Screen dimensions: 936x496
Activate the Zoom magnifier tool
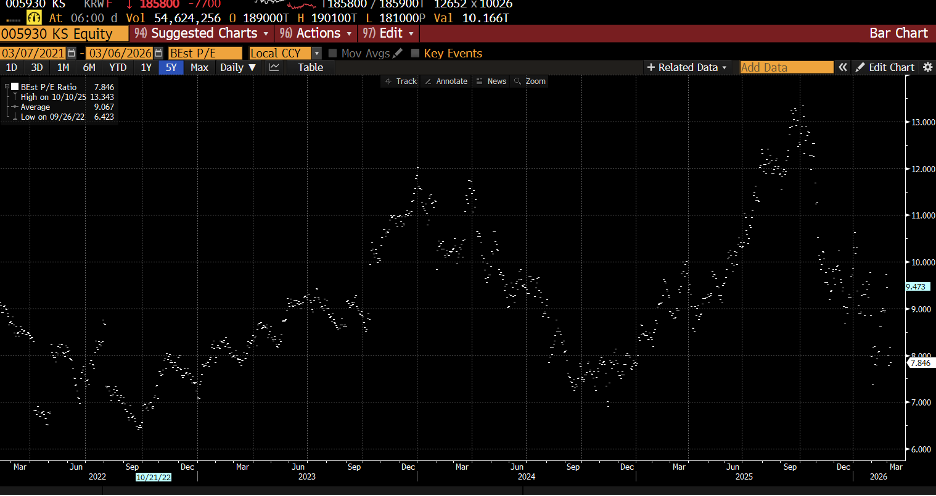pyautogui.click(x=530, y=81)
